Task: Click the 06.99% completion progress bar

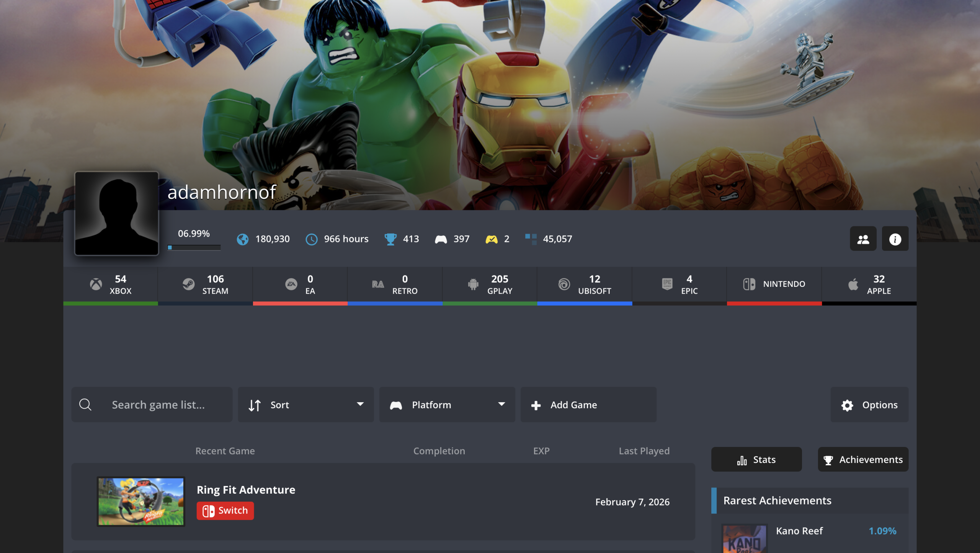Action: pyautogui.click(x=194, y=247)
